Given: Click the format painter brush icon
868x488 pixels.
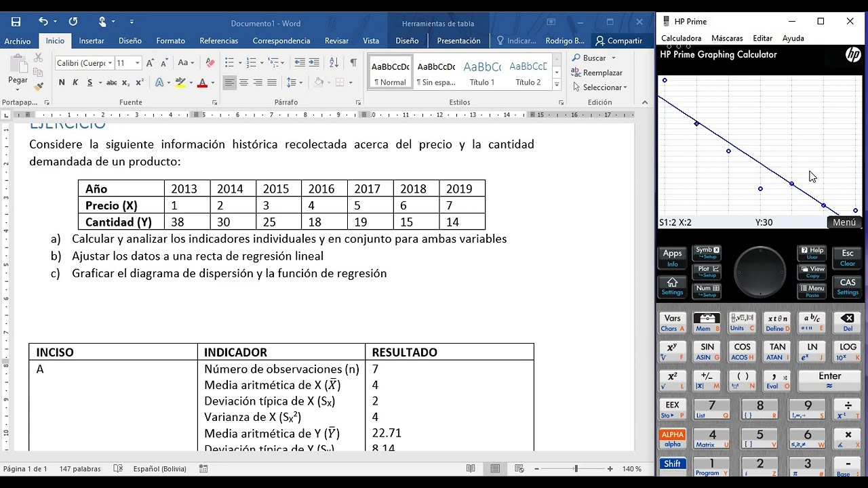Looking at the screenshot, I should [39, 87].
